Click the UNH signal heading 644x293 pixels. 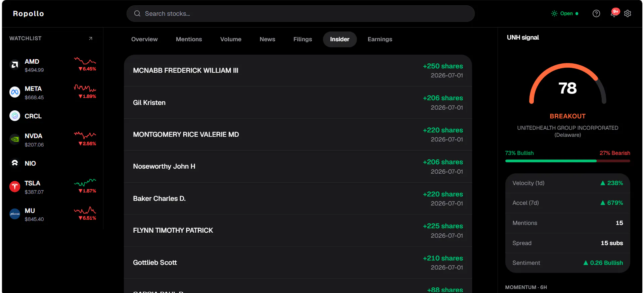click(x=523, y=38)
